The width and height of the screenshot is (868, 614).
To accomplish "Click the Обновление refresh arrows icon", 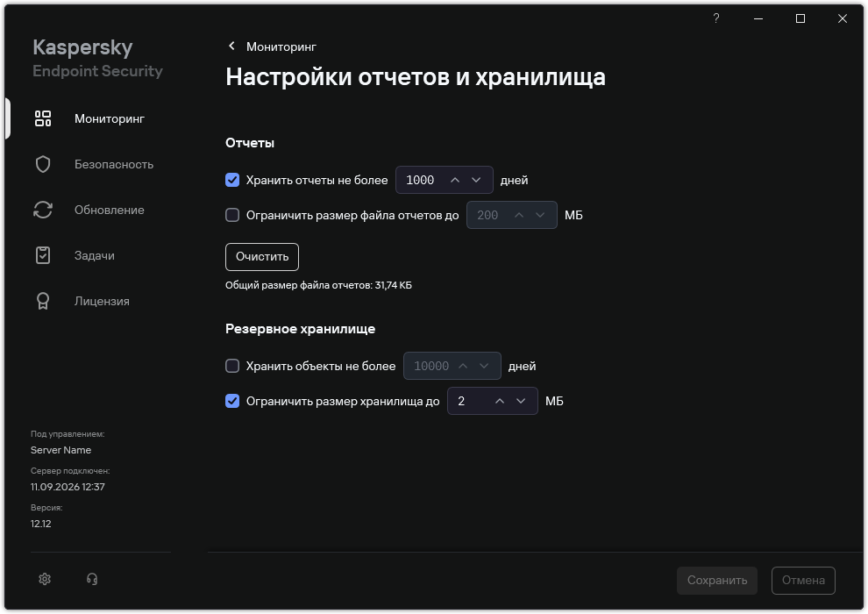I will point(43,210).
